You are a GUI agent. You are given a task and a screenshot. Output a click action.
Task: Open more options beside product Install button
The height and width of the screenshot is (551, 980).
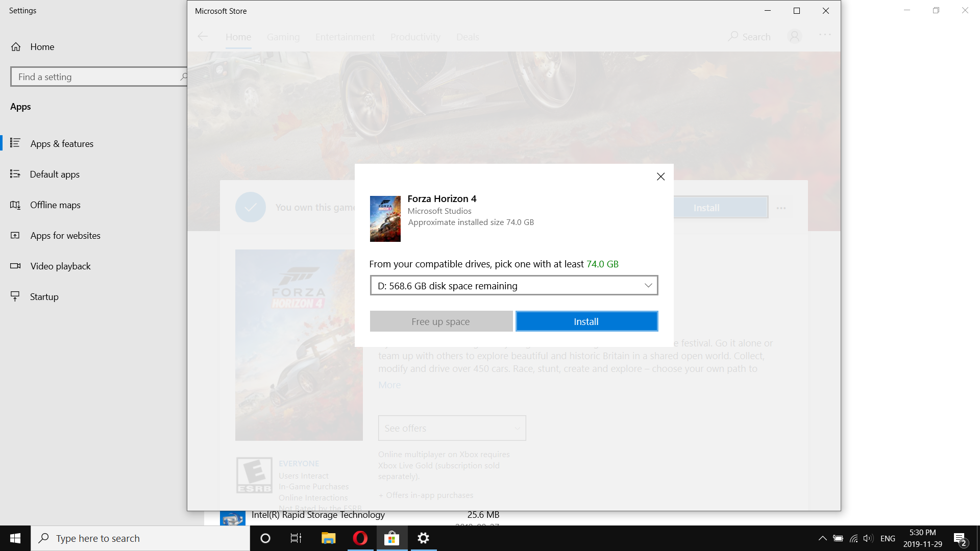781,208
